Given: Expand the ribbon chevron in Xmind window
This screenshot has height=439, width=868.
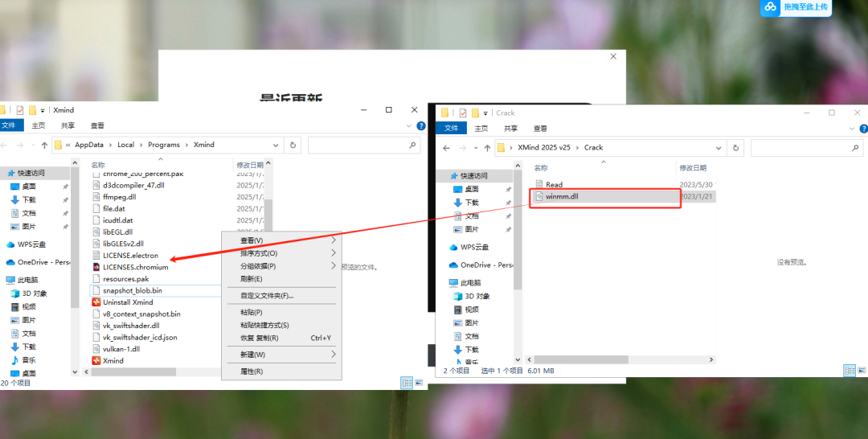Looking at the screenshot, I should click(409, 125).
